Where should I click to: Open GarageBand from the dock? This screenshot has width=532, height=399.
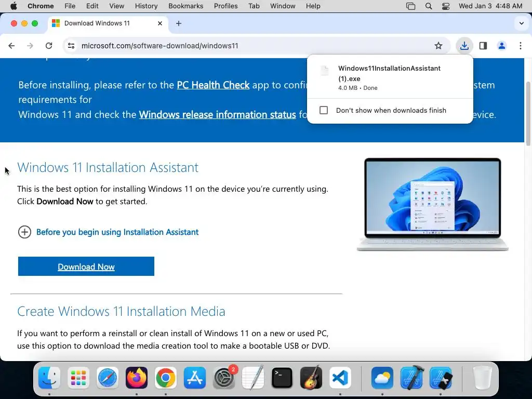pyautogui.click(x=311, y=378)
